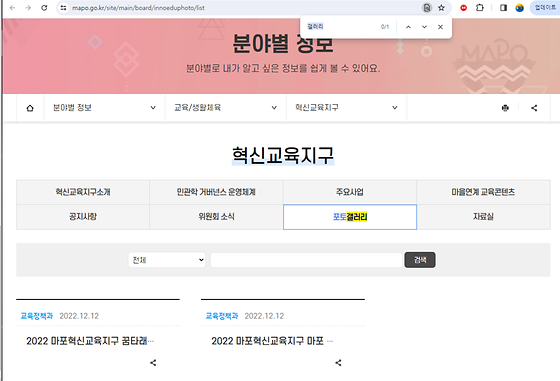The height and width of the screenshot is (381, 560).
Task: Open post 2022 마포혁신교육지구 마포
Action: [272, 341]
